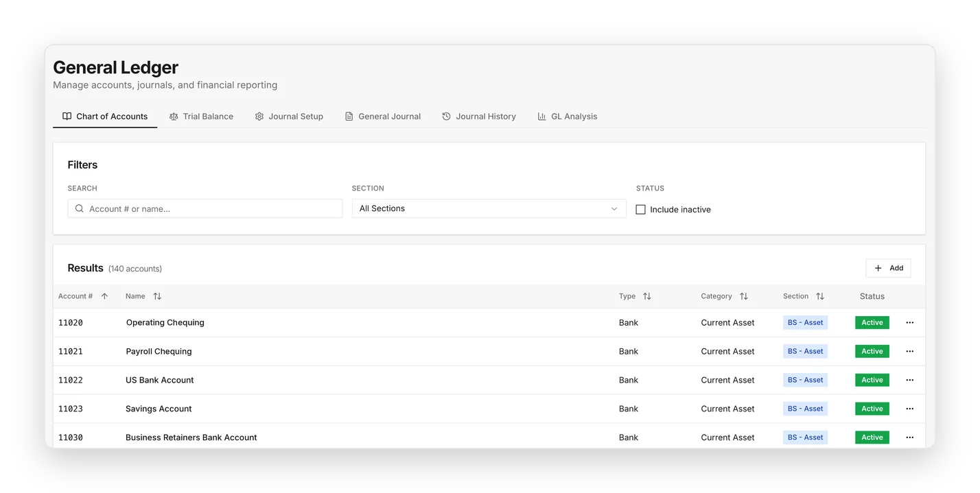
Task: Click BS - Asset tag for Operating Chequing
Action: [805, 322]
